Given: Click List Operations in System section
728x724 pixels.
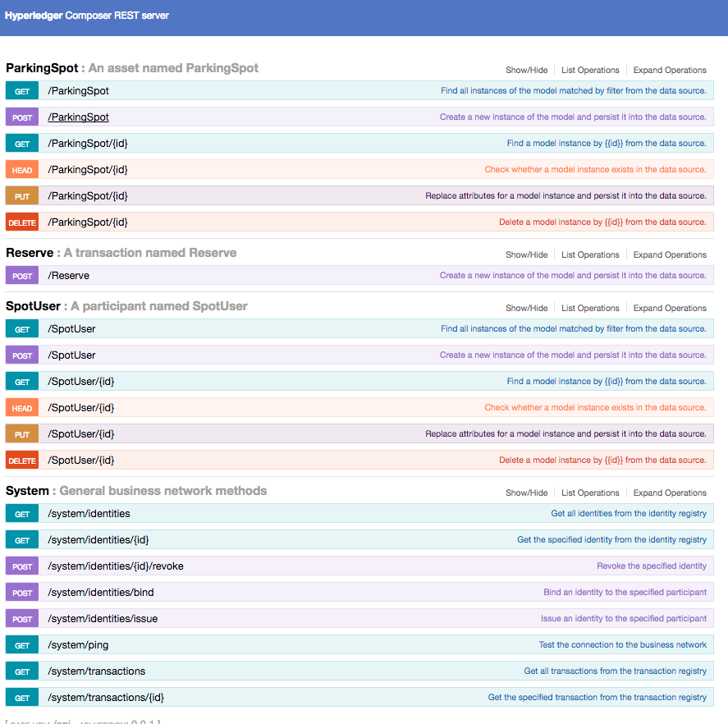Looking at the screenshot, I should click(590, 493).
